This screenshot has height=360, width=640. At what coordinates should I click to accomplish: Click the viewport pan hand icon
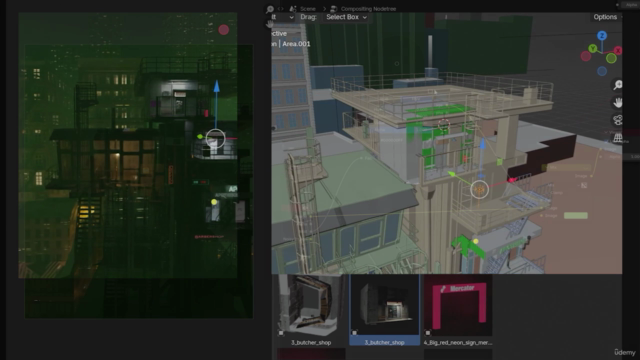(x=618, y=102)
